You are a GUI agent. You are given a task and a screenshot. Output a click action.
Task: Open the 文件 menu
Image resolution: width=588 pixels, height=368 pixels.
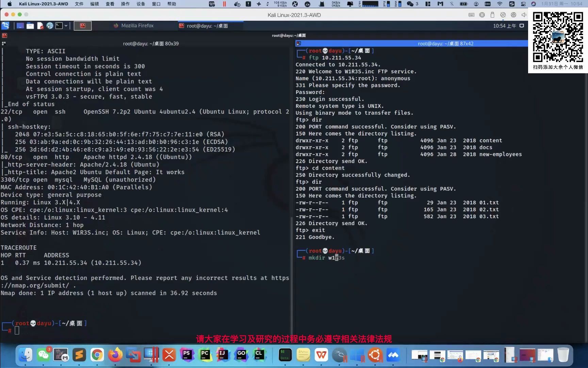coord(79,4)
